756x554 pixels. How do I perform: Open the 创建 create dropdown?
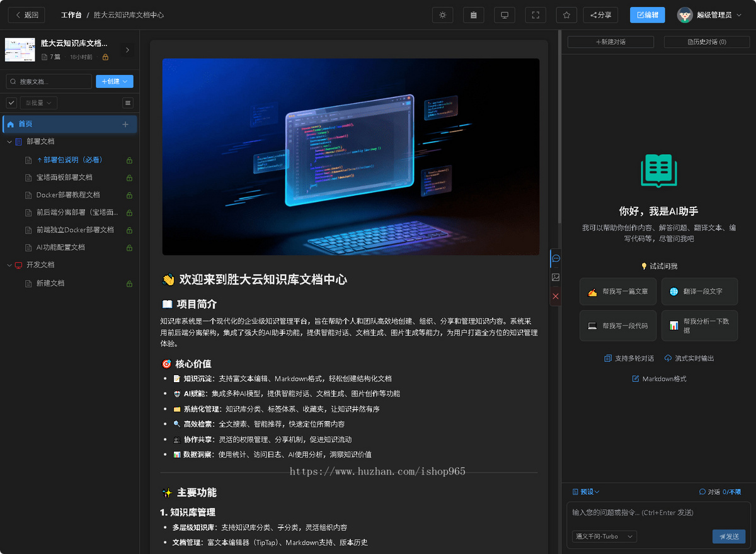click(115, 81)
